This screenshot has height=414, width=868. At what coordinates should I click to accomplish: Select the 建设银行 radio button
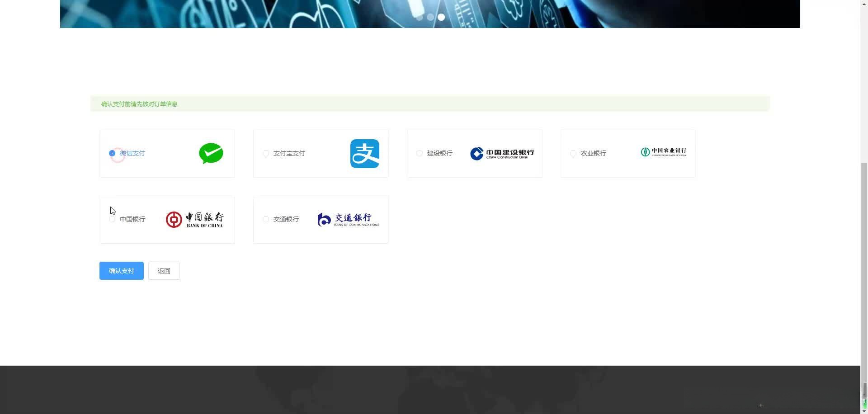coord(420,153)
